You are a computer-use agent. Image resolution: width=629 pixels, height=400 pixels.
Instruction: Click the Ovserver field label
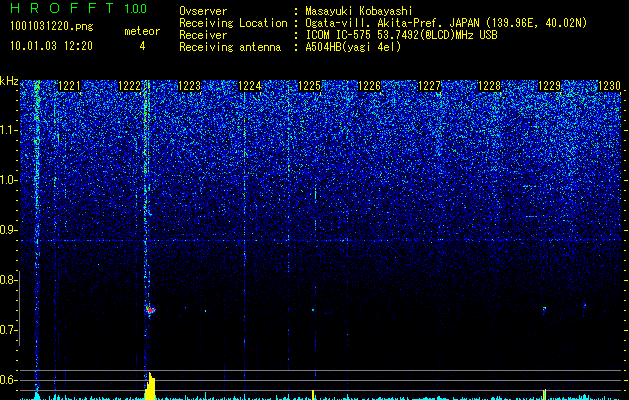pyautogui.click(x=203, y=11)
